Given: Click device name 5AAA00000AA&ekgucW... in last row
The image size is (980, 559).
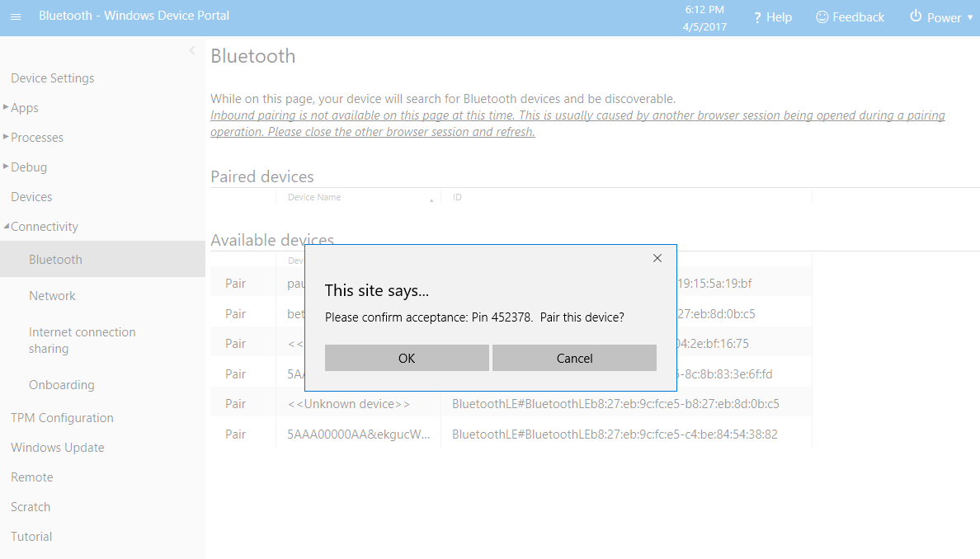Looking at the screenshot, I should [359, 434].
